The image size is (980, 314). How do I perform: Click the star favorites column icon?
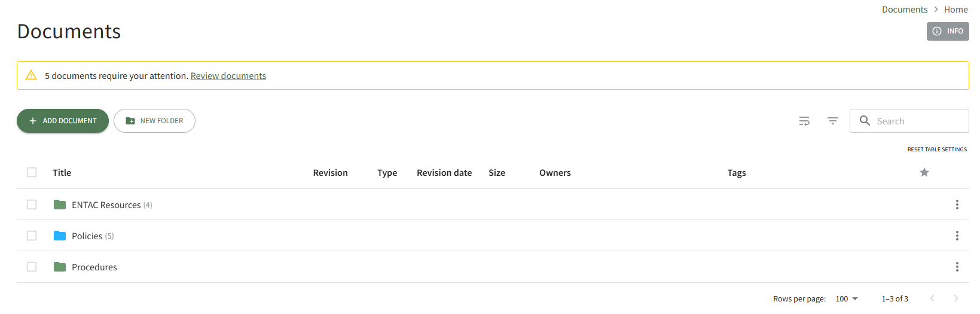click(924, 172)
